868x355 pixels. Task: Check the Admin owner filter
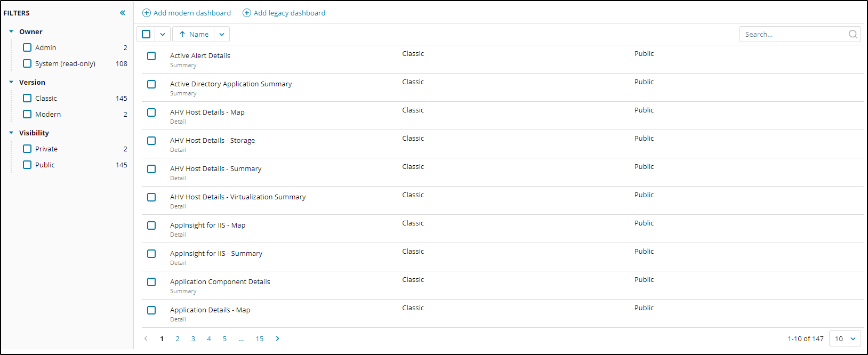(27, 47)
